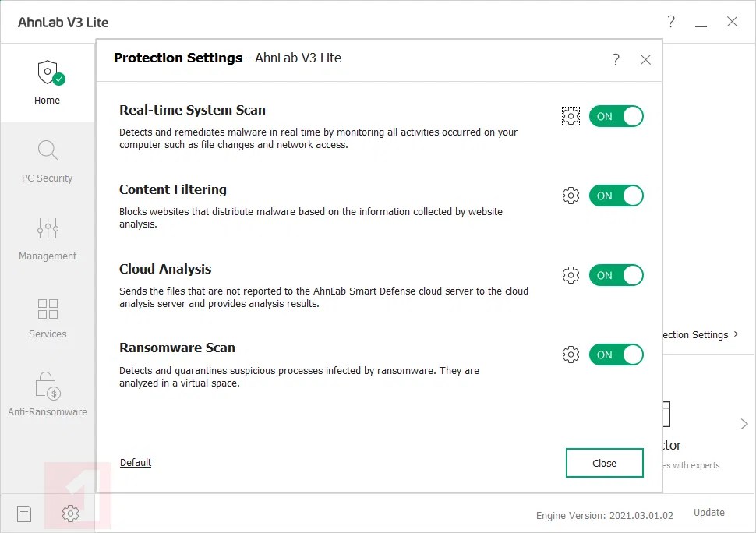Click the Update link for the engine

point(708,512)
